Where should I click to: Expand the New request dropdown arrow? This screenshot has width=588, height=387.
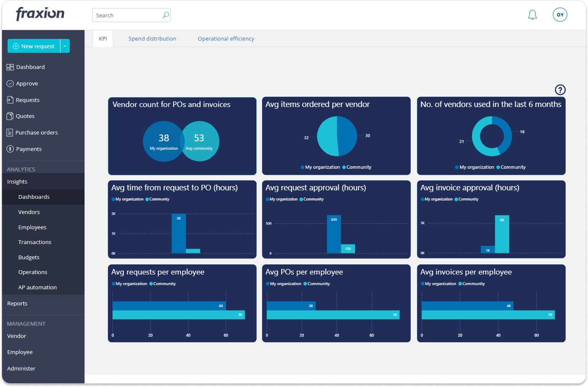[65, 46]
